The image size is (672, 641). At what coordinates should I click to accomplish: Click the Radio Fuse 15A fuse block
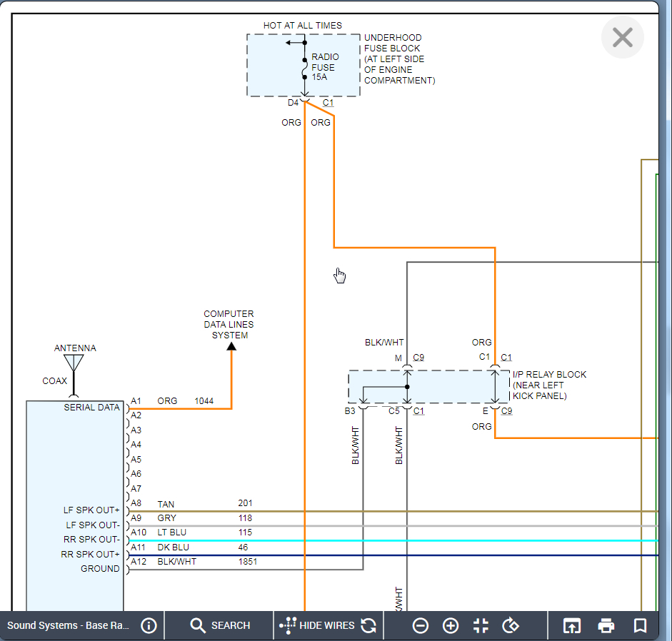tap(303, 65)
